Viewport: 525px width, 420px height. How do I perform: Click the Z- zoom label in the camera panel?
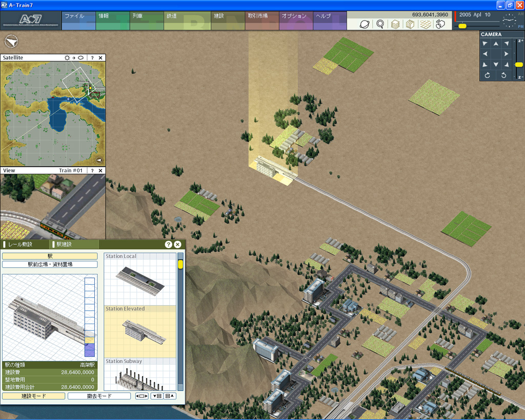click(520, 77)
